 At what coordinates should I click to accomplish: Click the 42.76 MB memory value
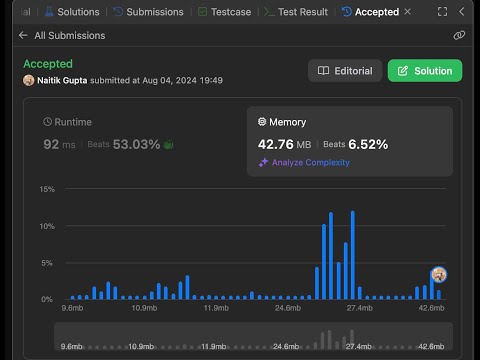tap(284, 144)
